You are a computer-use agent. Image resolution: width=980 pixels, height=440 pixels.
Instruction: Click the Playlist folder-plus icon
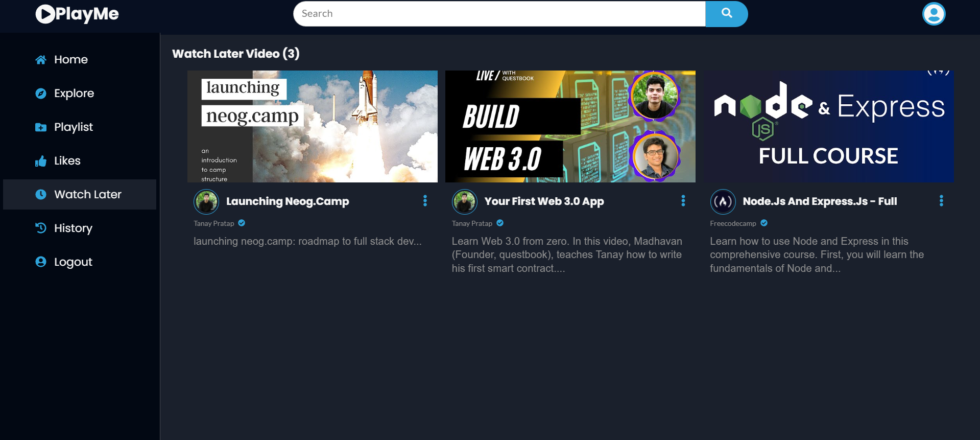(x=41, y=127)
